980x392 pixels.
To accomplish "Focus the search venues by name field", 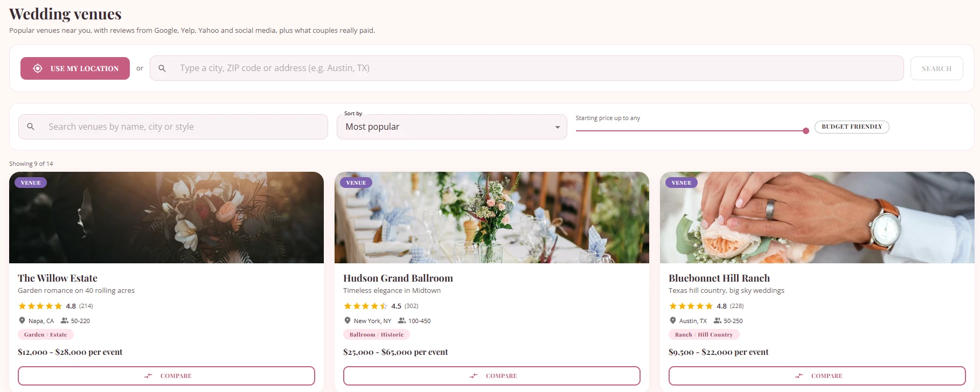I will tap(173, 127).
